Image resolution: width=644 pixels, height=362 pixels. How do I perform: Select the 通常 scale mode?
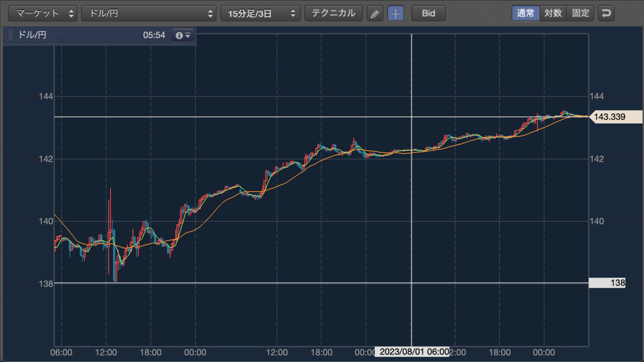525,13
